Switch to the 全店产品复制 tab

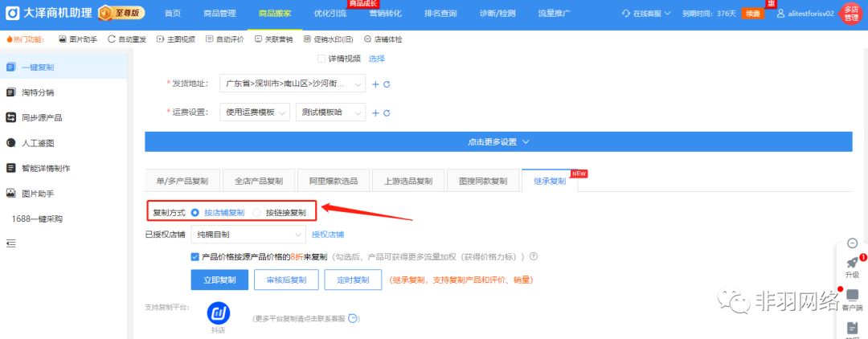point(252,181)
